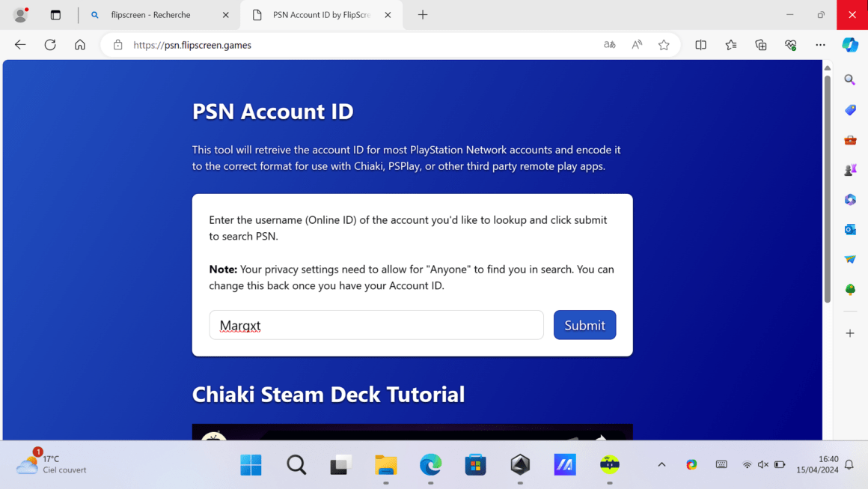Open Wi-Fi network settings in tray
This screenshot has height=489, width=868.
pyautogui.click(x=747, y=464)
